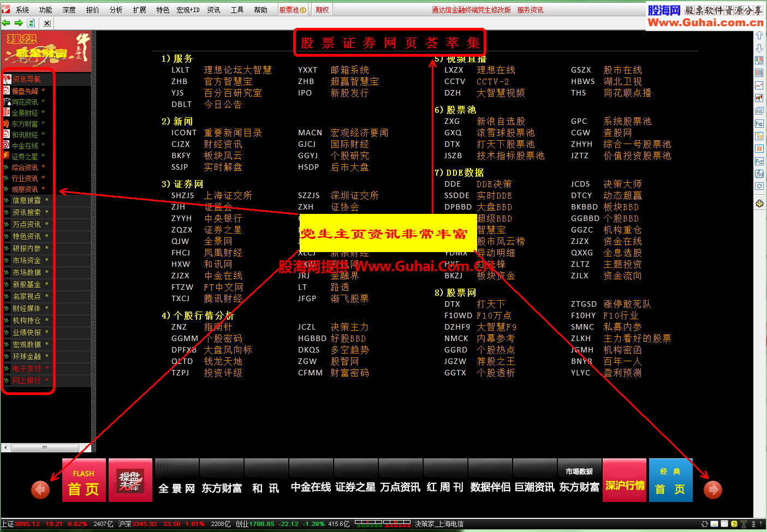Click the blue 经典 首页 button
Screen dimensions: 767x532
click(670, 480)
